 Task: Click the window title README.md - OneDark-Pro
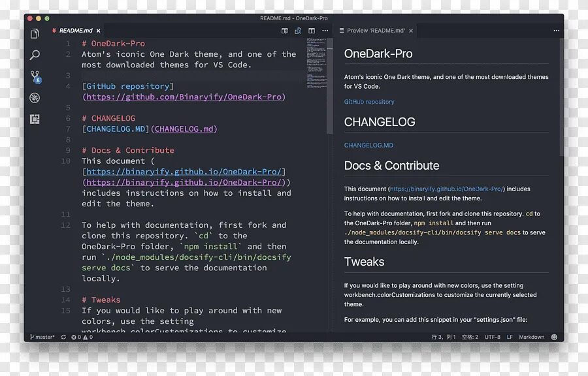293,18
